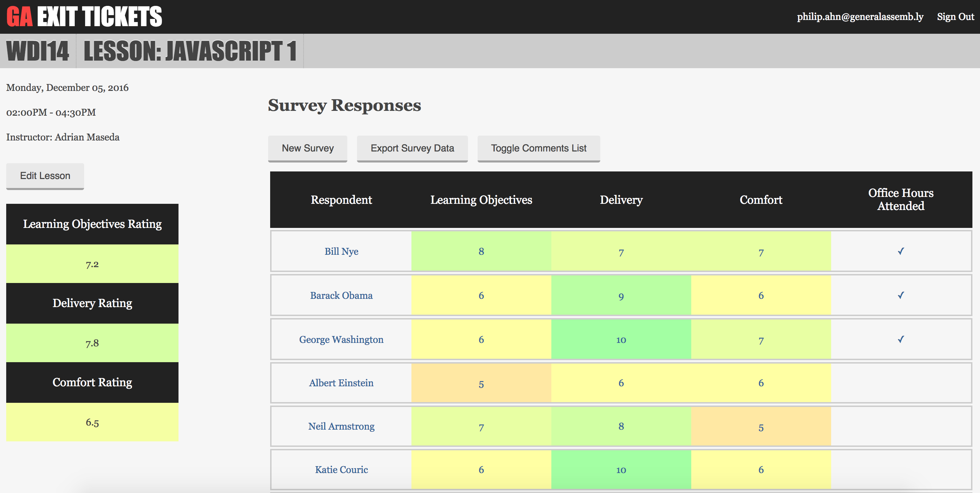Click Neil Armstrong's Learning Objectives score 7
The image size is (980, 493).
(x=481, y=426)
